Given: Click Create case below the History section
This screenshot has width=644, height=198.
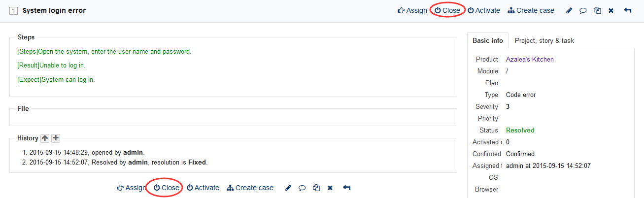Looking at the screenshot, I should (250, 188).
